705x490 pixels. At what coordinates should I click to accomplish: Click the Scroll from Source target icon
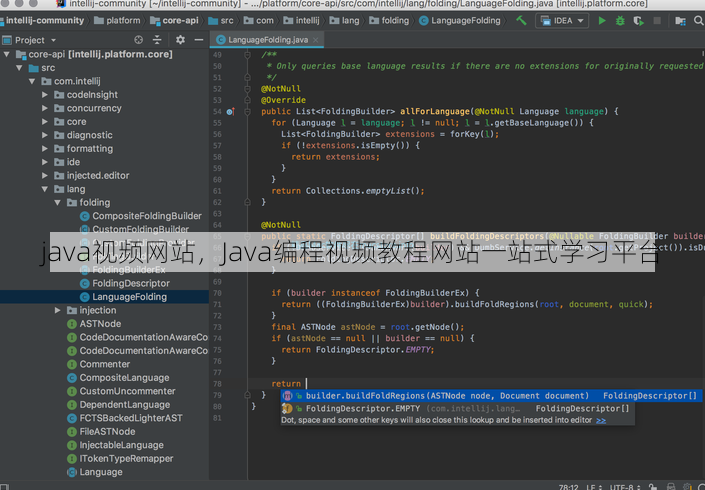click(x=138, y=40)
